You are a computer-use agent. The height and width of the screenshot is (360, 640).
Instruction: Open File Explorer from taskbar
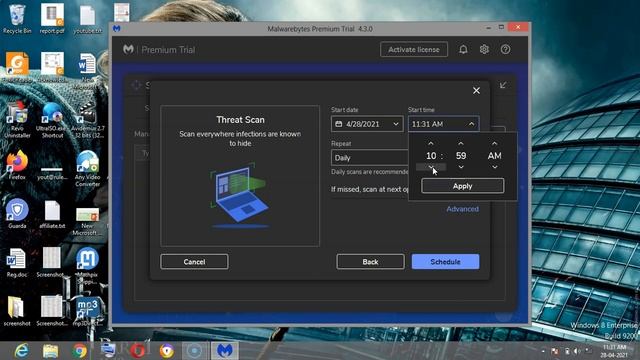(x=50, y=351)
